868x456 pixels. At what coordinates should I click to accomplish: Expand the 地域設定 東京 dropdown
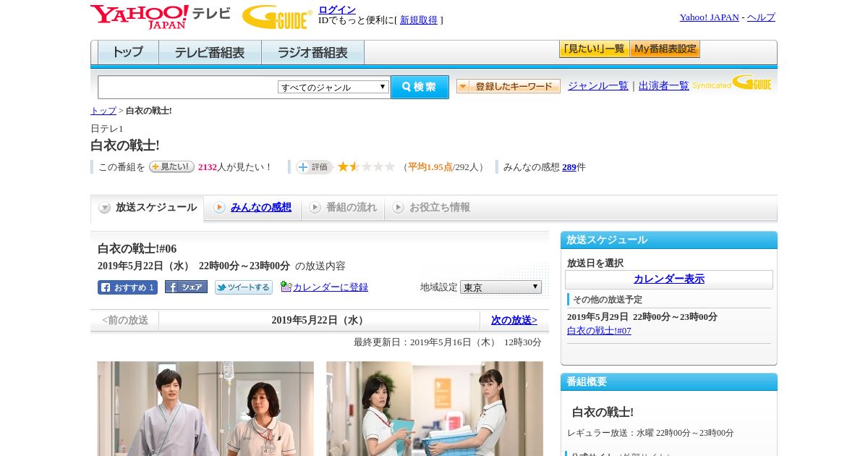pyautogui.click(x=501, y=287)
